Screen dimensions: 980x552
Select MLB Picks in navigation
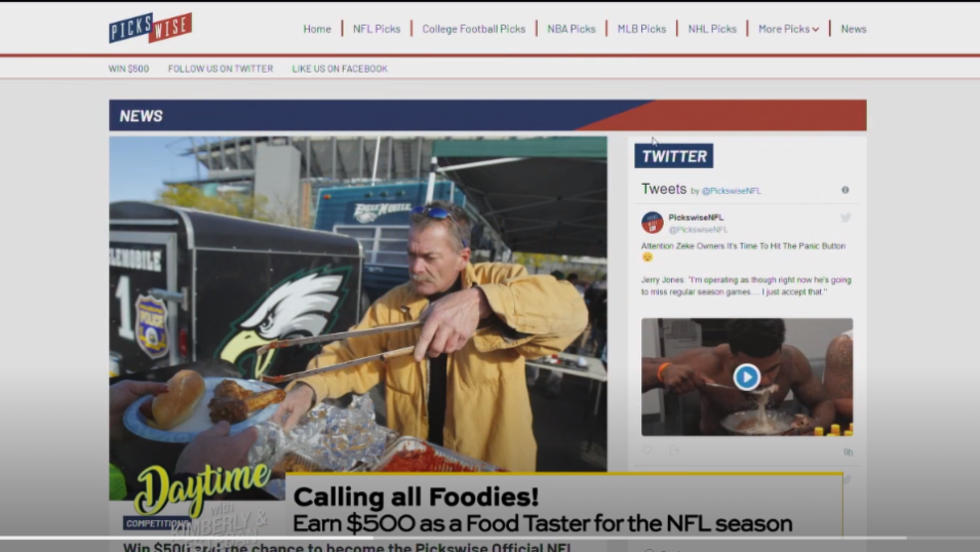pyautogui.click(x=642, y=29)
